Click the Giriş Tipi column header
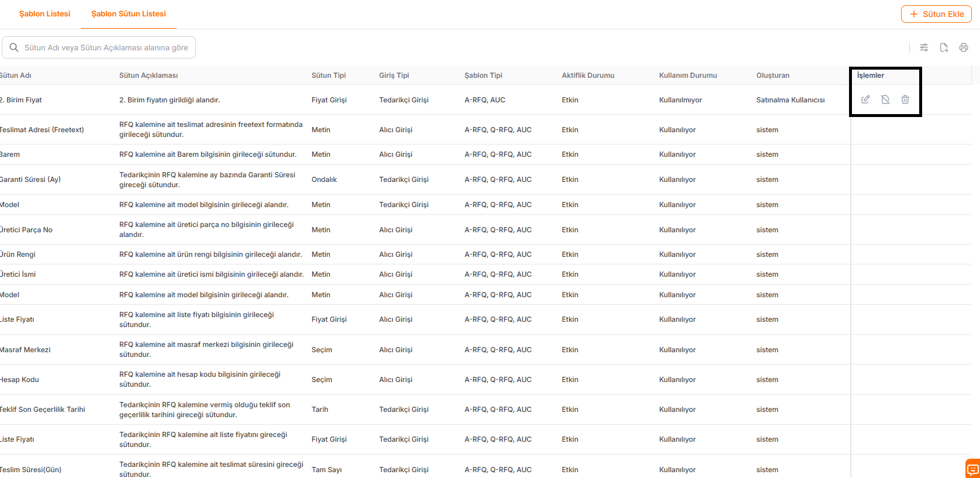The width and height of the screenshot is (980, 478). (x=394, y=75)
